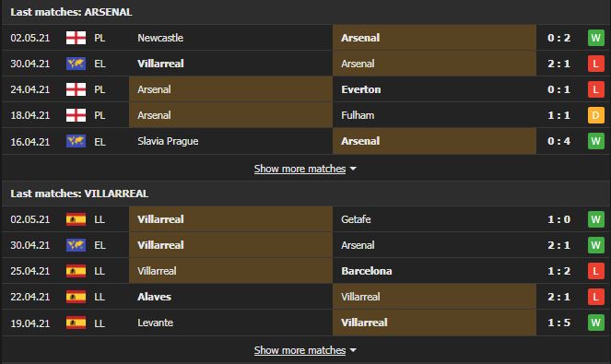Click the Europe flag on 30.04.21 Arsenal section
This screenshot has height=364, width=611.
coord(76,64)
